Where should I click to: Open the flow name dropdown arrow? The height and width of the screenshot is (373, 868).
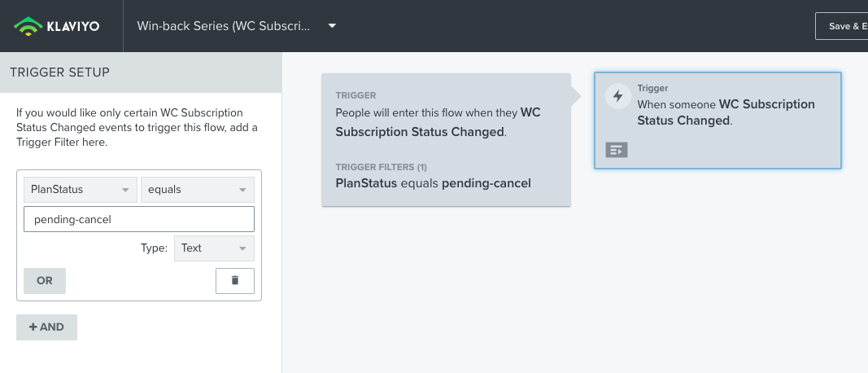pos(332,26)
